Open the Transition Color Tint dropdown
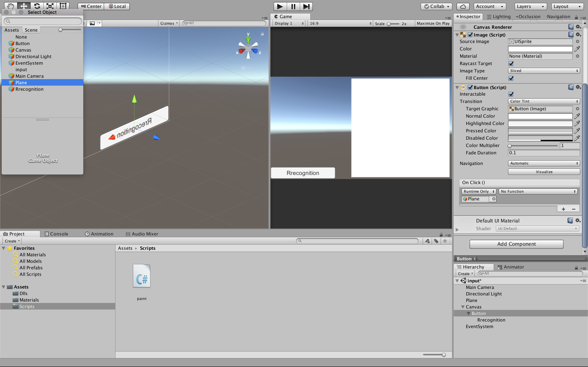The height and width of the screenshot is (367, 588). pos(543,102)
